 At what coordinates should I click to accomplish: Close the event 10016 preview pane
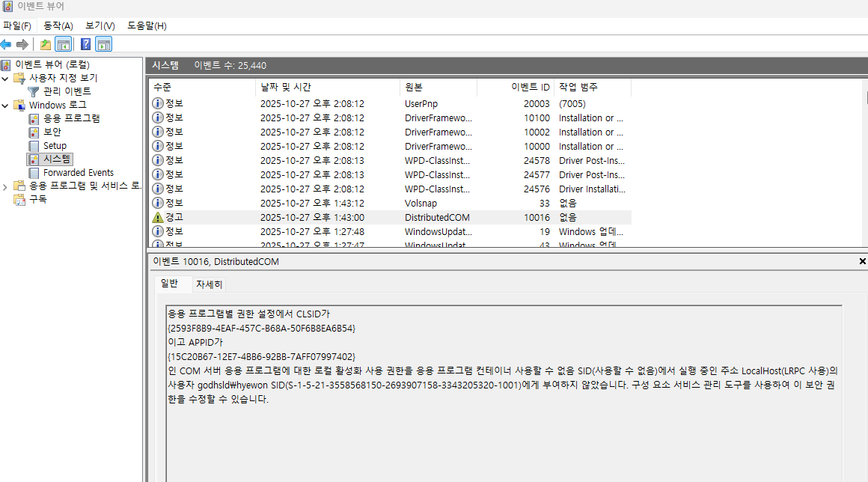click(862, 261)
